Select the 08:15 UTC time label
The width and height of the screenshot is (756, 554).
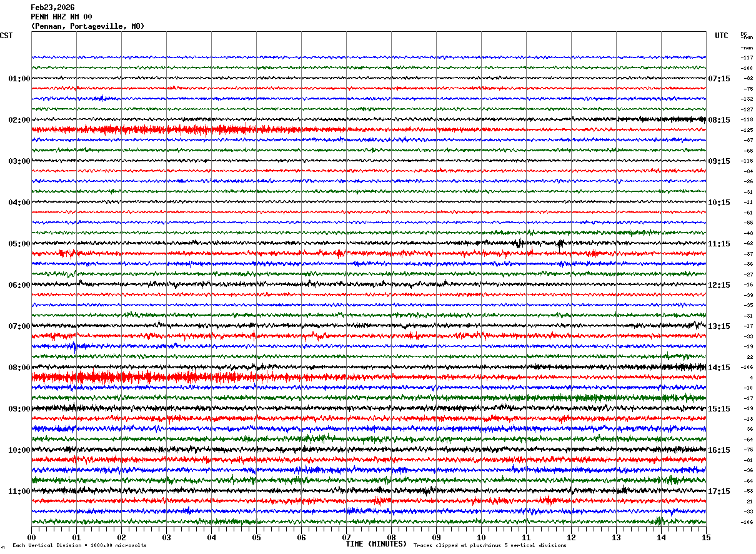coord(719,120)
